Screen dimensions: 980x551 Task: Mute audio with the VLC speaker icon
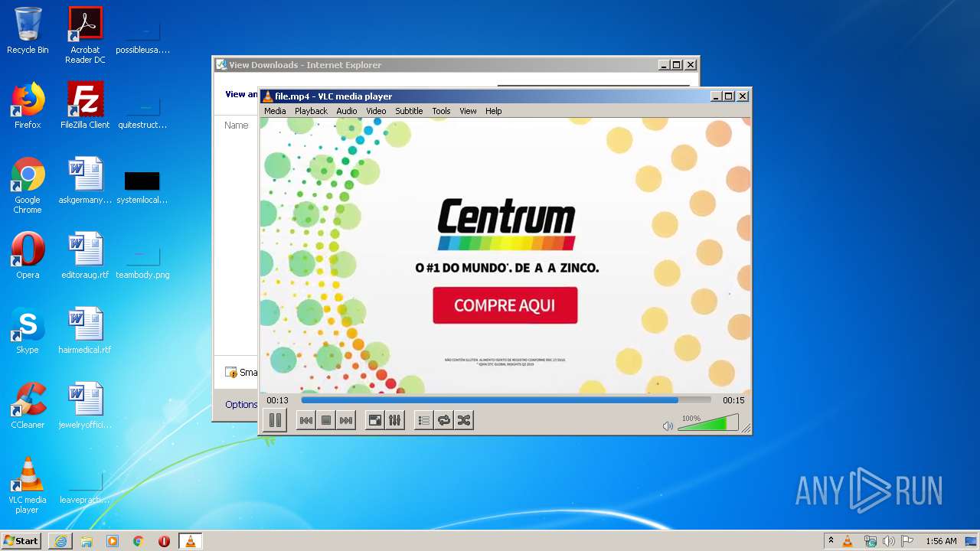point(668,426)
